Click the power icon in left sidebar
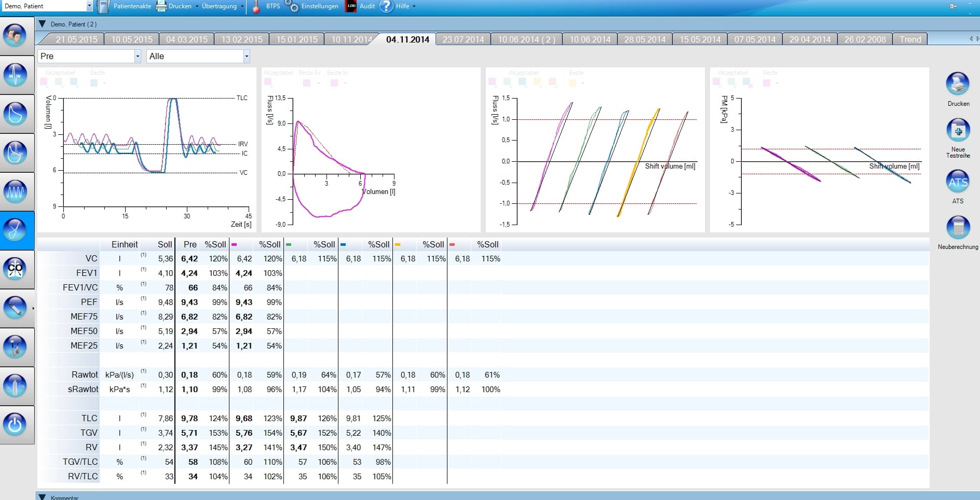The image size is (980, 500). 15,425
